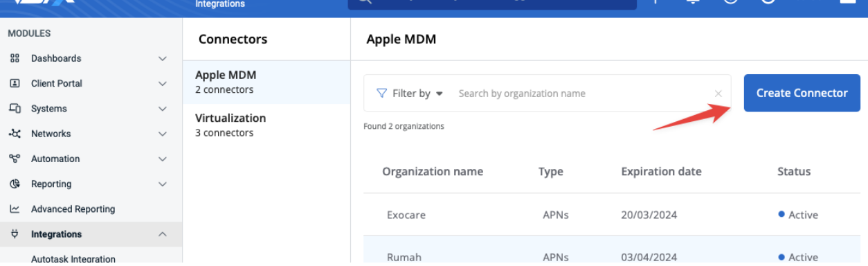Select Apple MDM connector category

266,82
